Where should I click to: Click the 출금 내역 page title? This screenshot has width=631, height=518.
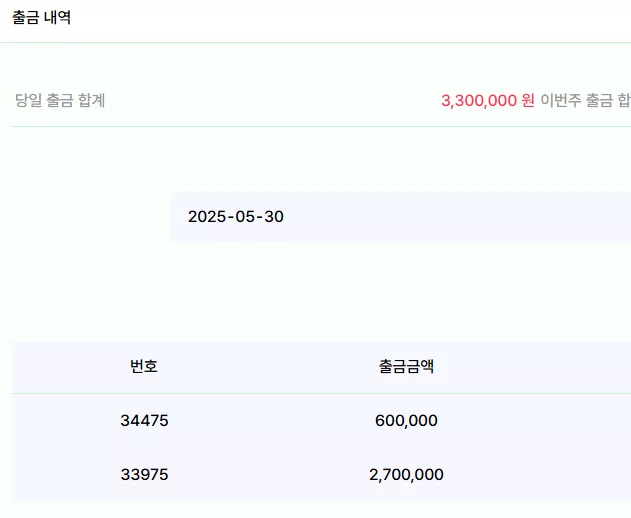tap(41, 17)
